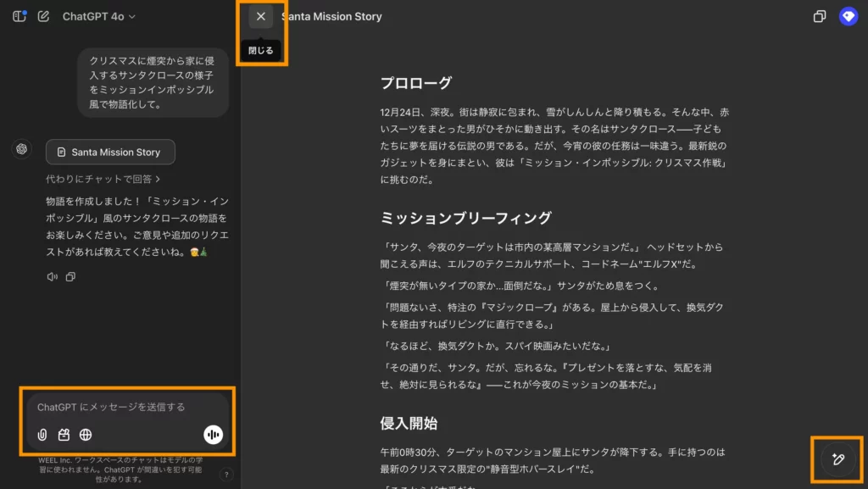
Task: Open the tools toolbox icon
Action: coord(64,435)
